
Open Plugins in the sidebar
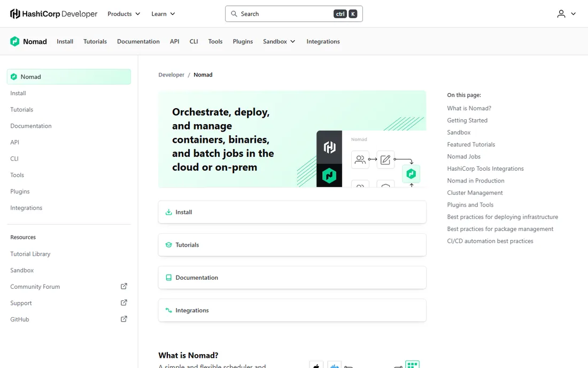point(20,191)
